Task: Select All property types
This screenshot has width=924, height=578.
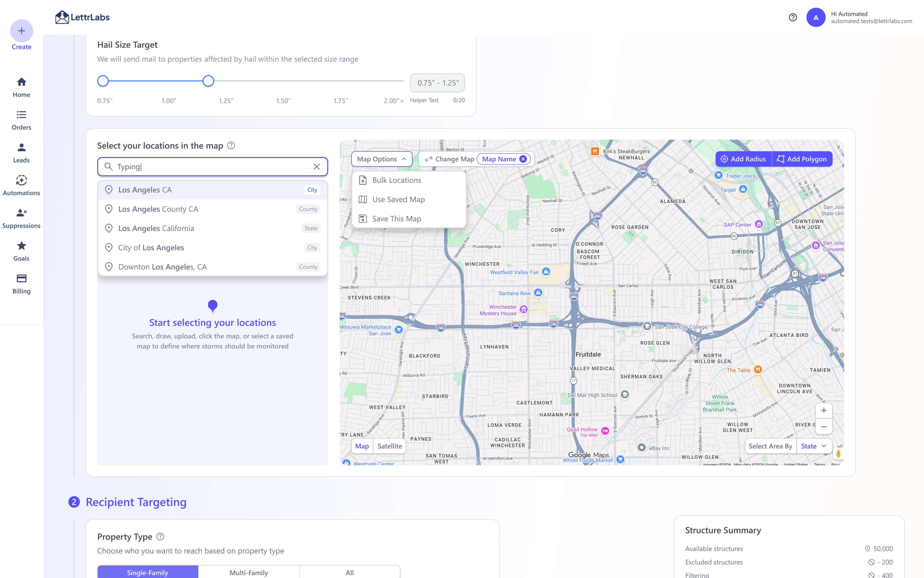Action: point(349,572)
